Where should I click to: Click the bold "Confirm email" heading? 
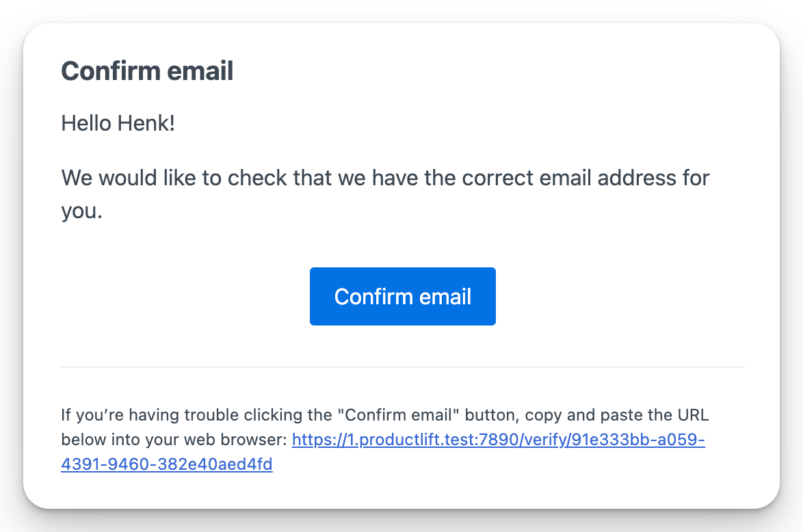pyautogui.click(x=147, y=71)
